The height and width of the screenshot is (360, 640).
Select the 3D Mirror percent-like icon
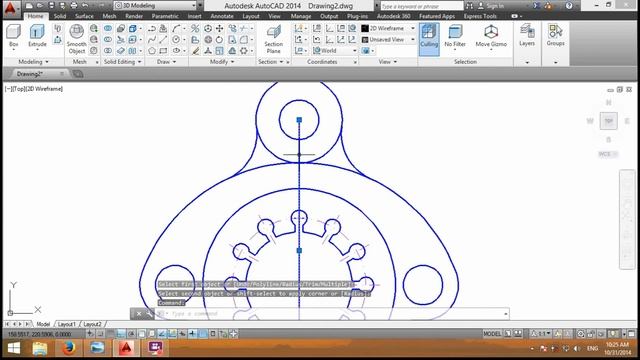pos(195,28)
